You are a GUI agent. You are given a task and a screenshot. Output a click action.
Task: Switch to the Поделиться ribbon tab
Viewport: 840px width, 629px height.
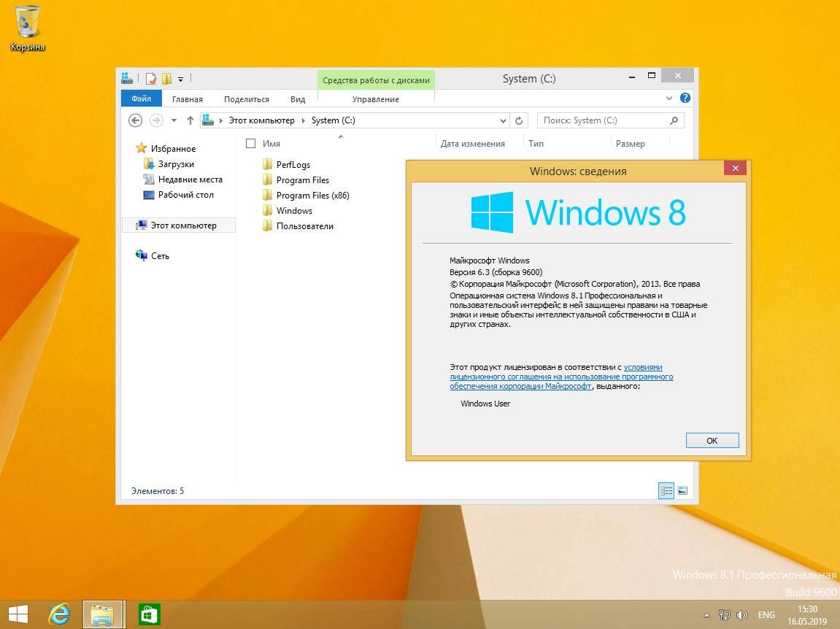tap(247, 99)
